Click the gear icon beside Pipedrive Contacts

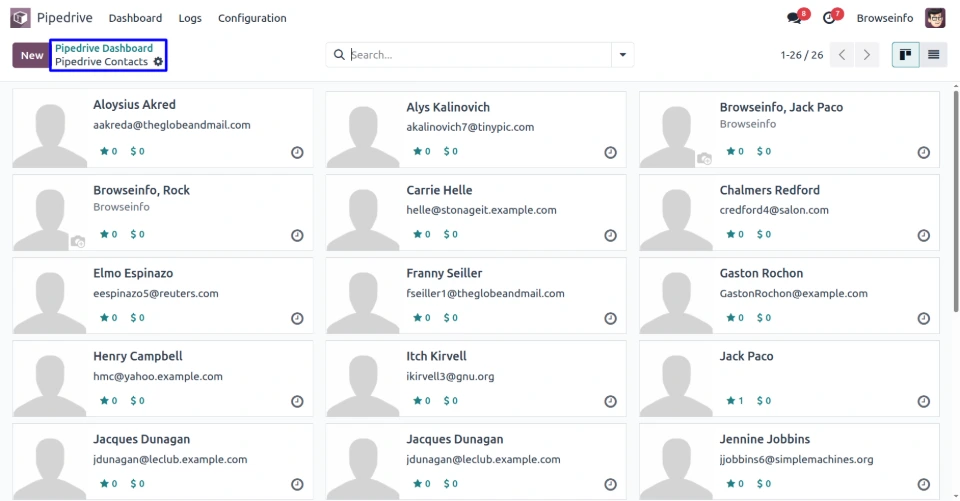[x=158, y=62]
